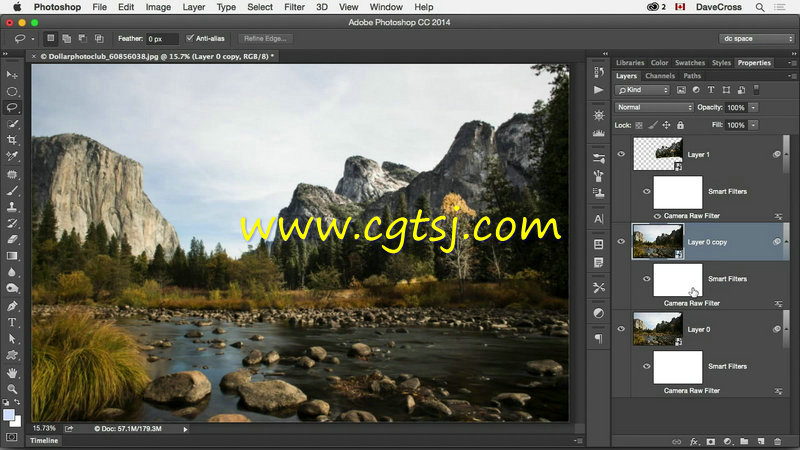Viewport: 800px width, 450px height.
Task: Select the Hand tool
Action: point(12,373)
